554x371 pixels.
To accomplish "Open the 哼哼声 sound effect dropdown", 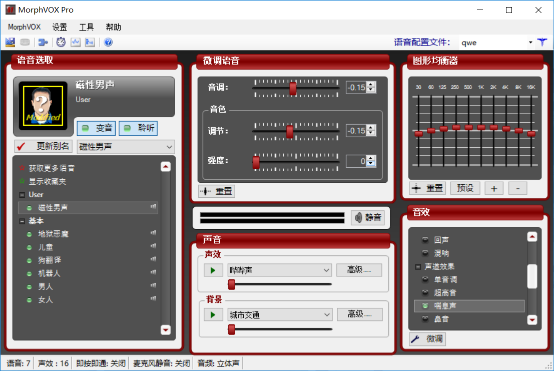I will [326, 270].
